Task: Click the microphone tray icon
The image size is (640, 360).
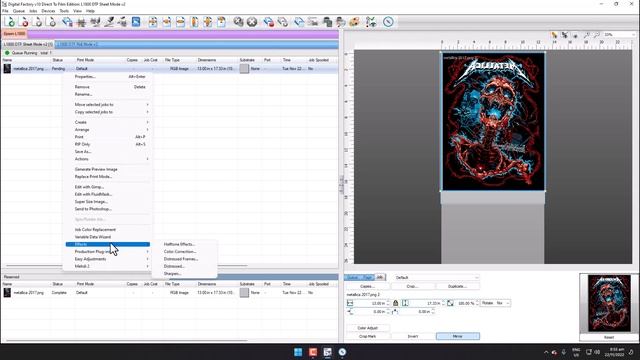Action: point(564,352)
